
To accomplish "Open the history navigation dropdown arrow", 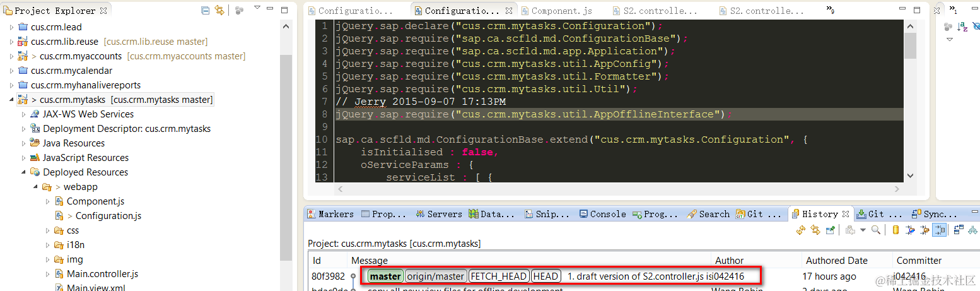I will tap(863, 230).
